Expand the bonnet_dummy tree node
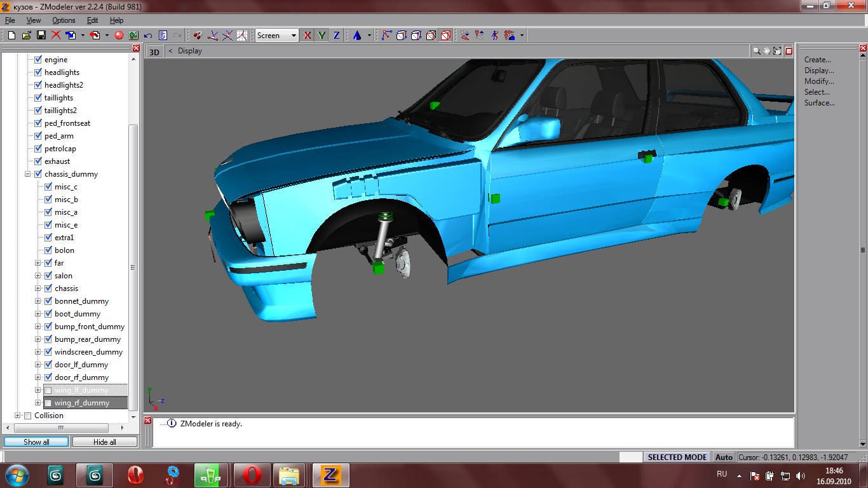 [x=38, y=301]
